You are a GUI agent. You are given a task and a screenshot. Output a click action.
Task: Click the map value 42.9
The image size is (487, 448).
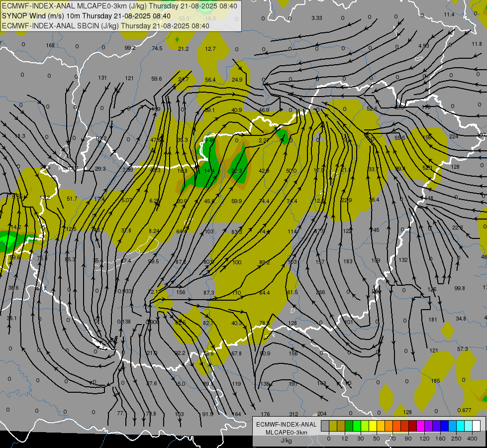[x=264, y=171]
